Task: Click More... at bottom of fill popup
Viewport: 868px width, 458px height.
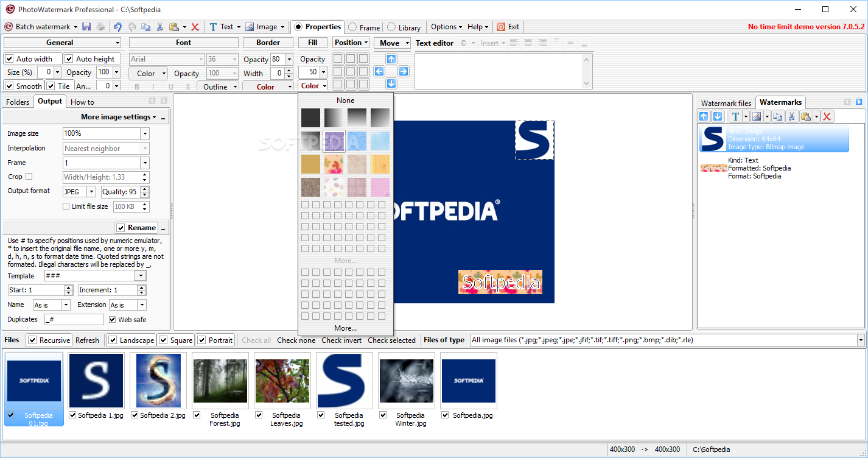Action: click(x=345, y=328)
